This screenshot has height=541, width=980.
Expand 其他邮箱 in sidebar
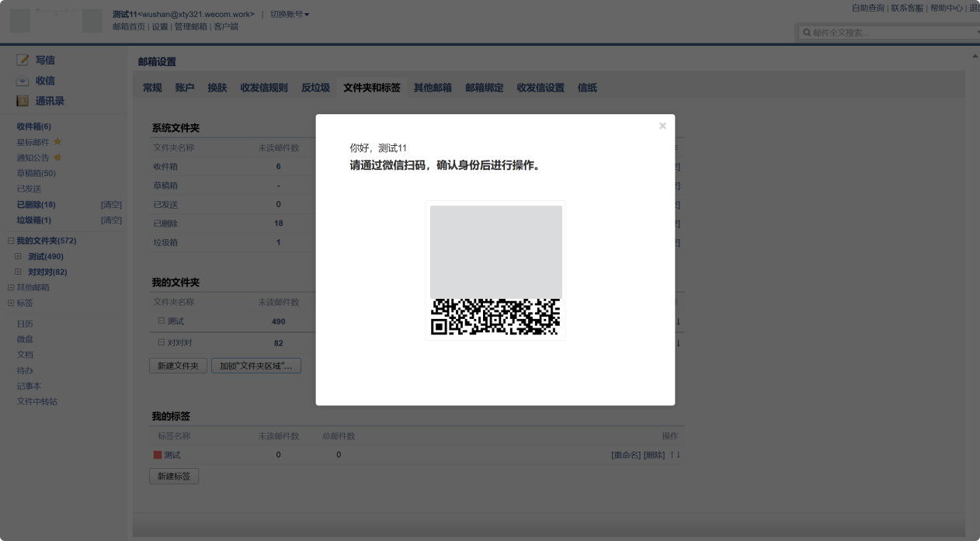click(11, 287)
